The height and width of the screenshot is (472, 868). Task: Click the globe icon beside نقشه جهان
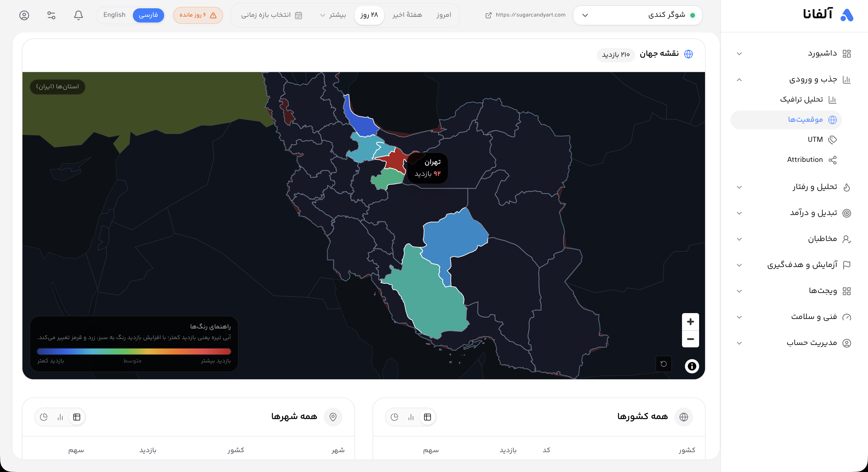[x=688, y=54]
